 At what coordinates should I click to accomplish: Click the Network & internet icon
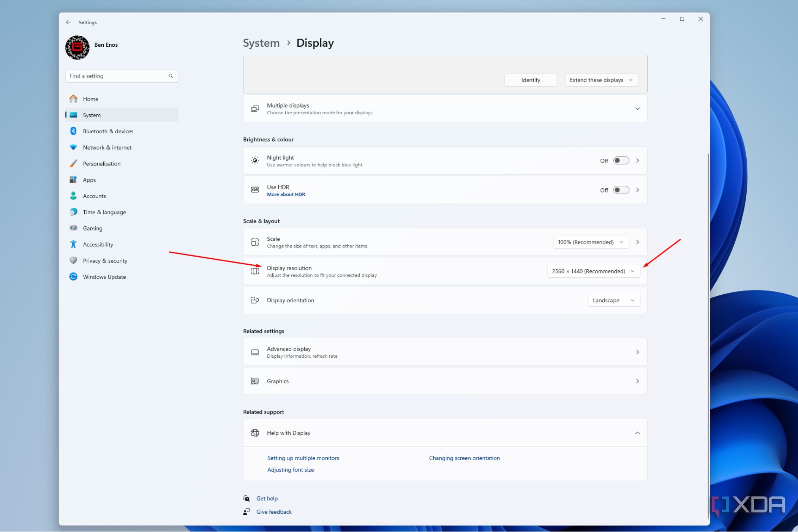click(73, 147)
